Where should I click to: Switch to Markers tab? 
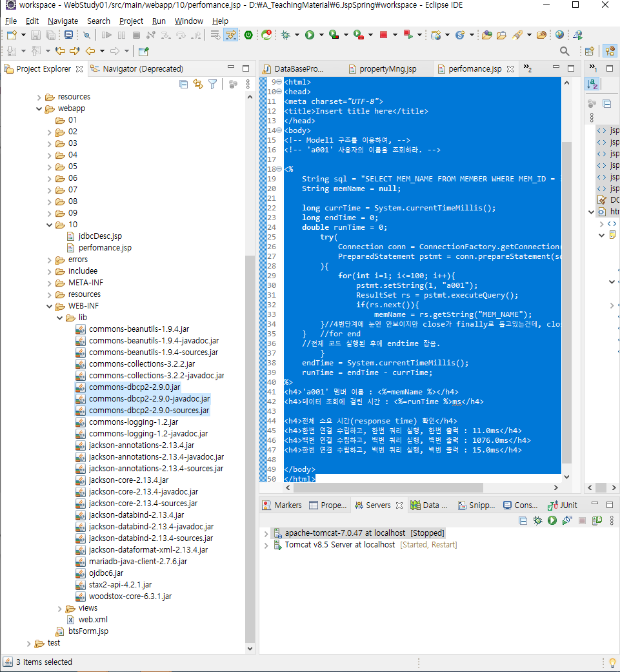pyautogui.click(x=282, y=505)
